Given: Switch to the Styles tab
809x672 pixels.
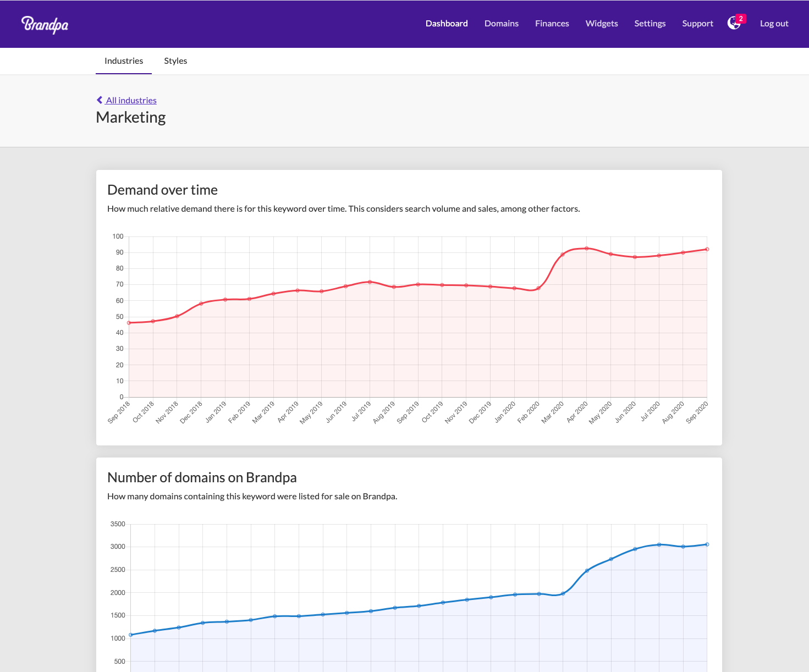Looking at the screenshot, I should click(175, 61).
